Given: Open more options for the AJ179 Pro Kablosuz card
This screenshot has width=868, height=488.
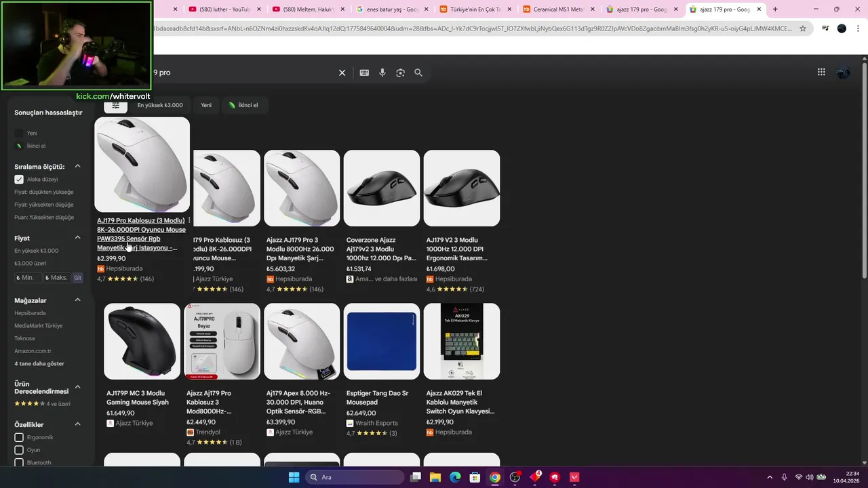Looking at the screenshot, I should click(x=189, y=220).
